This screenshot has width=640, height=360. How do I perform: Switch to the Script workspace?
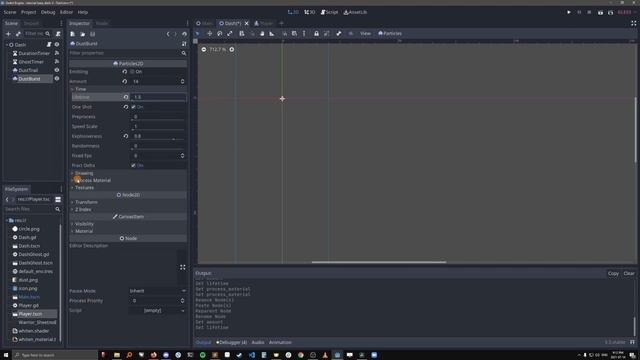[329, 12]
